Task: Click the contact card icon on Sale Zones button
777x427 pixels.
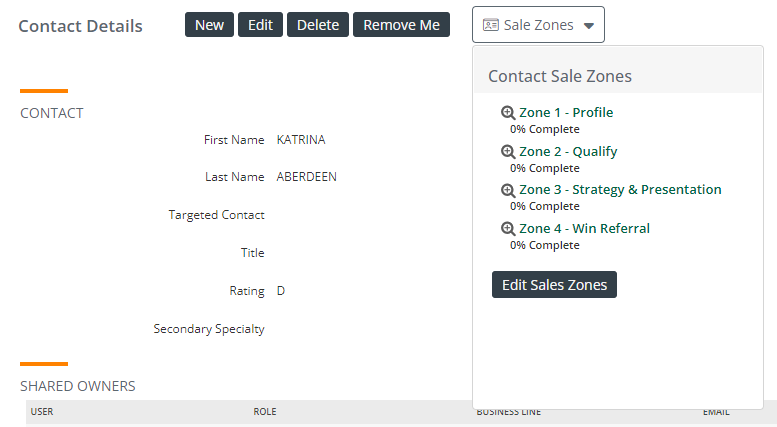Action: coord(491,25)
